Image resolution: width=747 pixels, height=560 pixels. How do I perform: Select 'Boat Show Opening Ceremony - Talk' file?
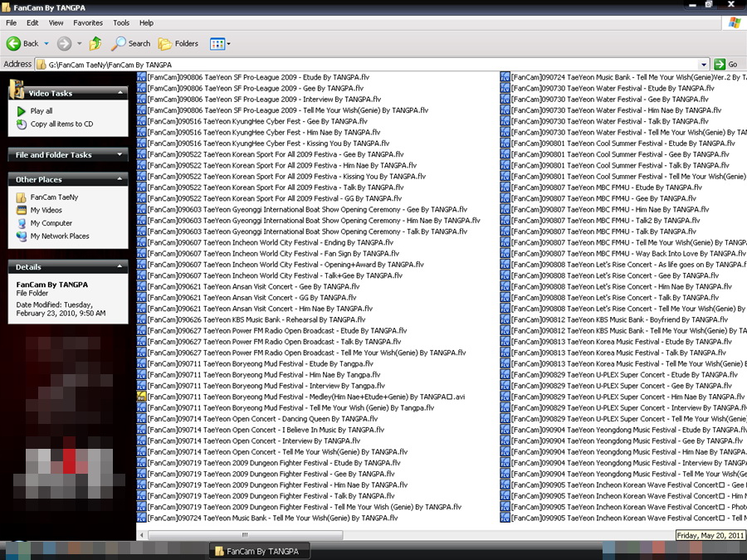[307, 231]
